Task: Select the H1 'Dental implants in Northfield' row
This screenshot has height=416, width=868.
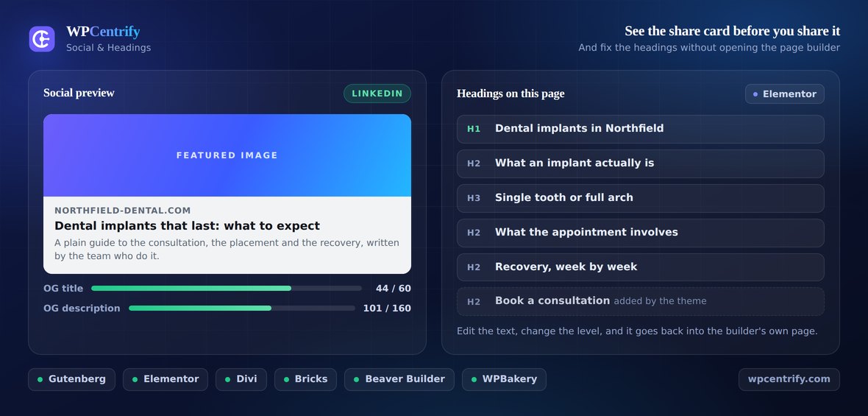Action: [640, 129]
